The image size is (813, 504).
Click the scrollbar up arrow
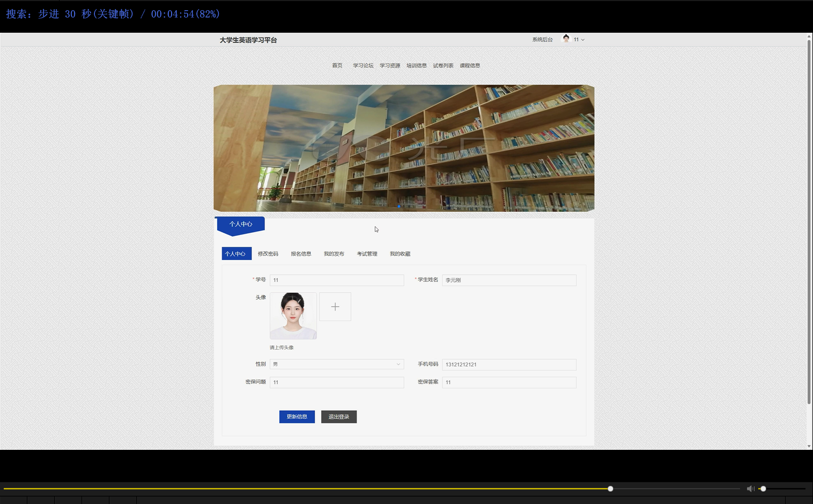[809, 36]
